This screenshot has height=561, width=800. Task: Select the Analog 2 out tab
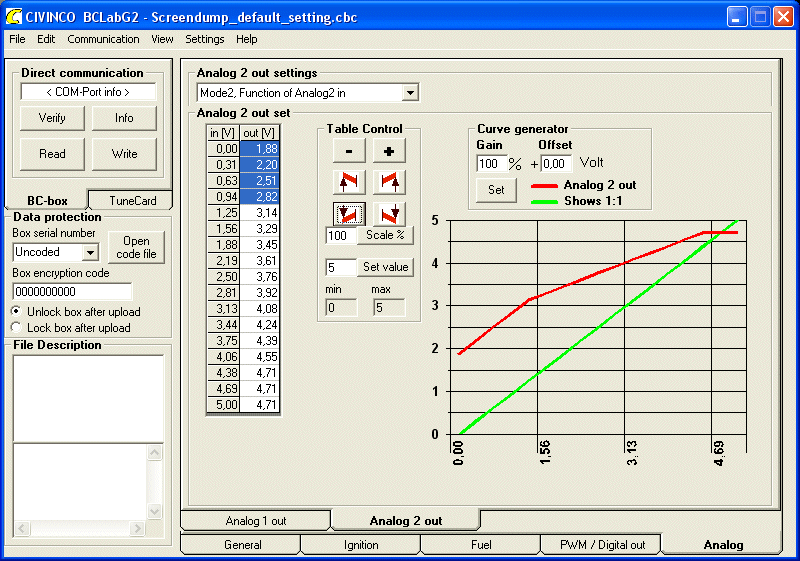(406, 521)
